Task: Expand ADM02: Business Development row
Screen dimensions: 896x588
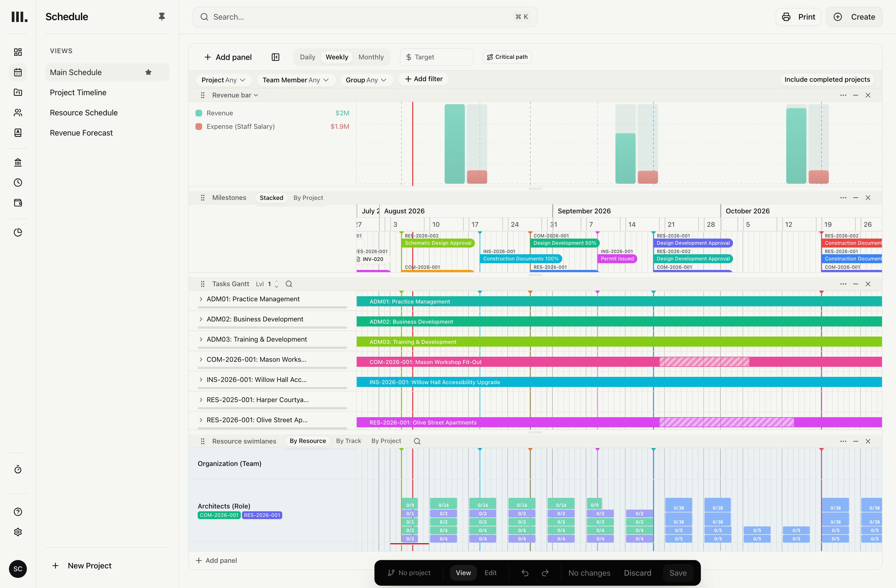Action: pyautogui.click(x=201, y=319)
